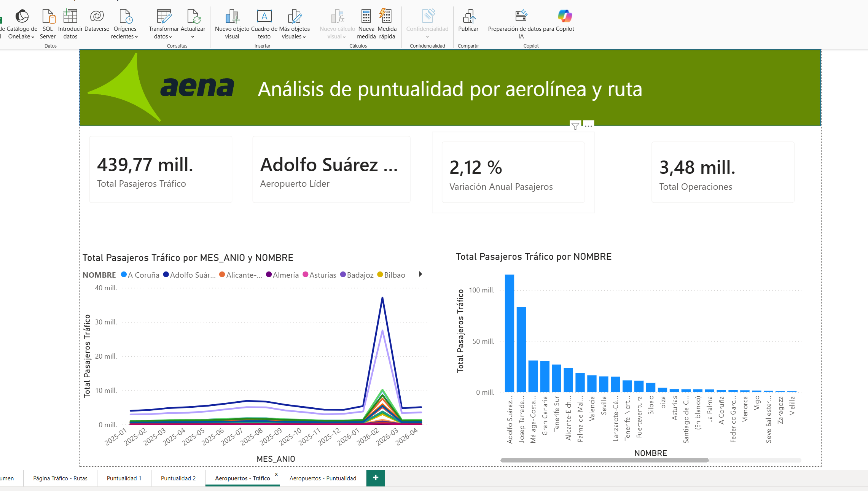
Task: Toggle Badajoz legend series
Action: tap(357, 275)
